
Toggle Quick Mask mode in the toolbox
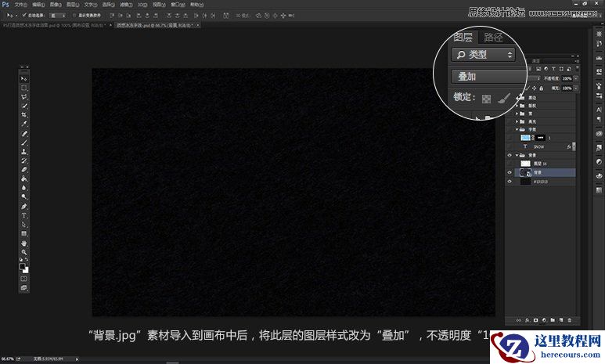click(x=24, y=279)
